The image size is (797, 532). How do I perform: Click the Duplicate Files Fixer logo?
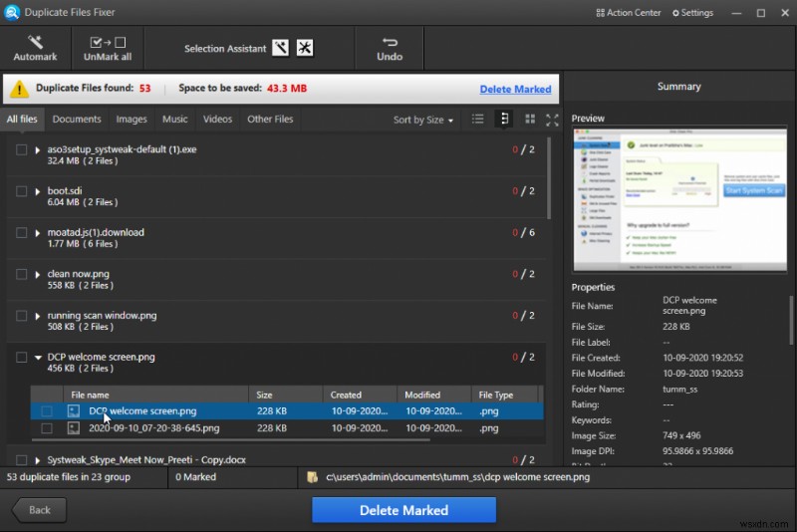(12, 12)
